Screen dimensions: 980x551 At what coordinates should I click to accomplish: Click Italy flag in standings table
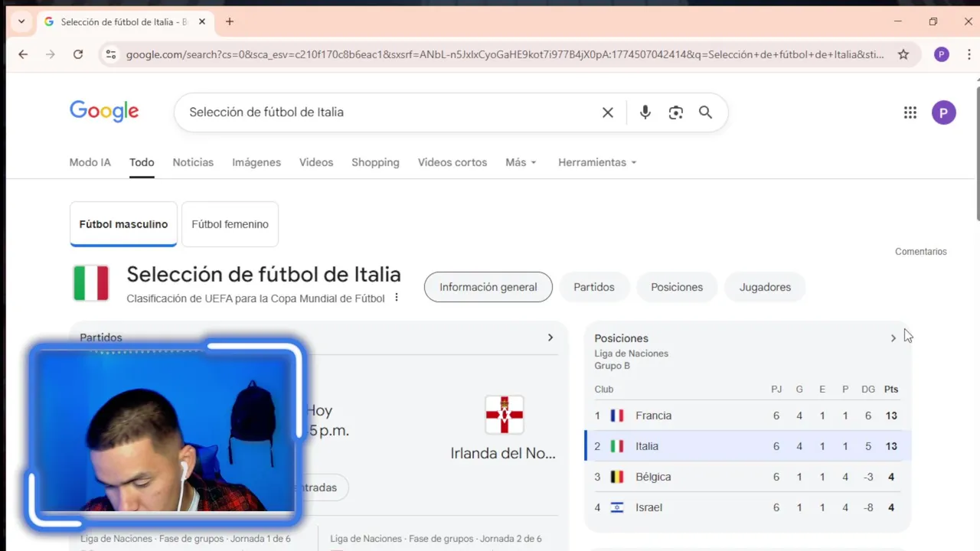pos(617,446)
